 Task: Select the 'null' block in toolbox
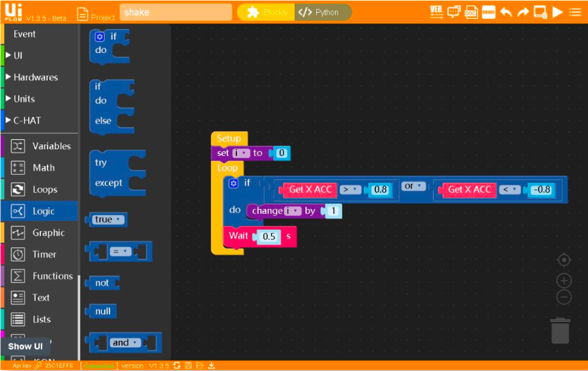coord(101,311)
